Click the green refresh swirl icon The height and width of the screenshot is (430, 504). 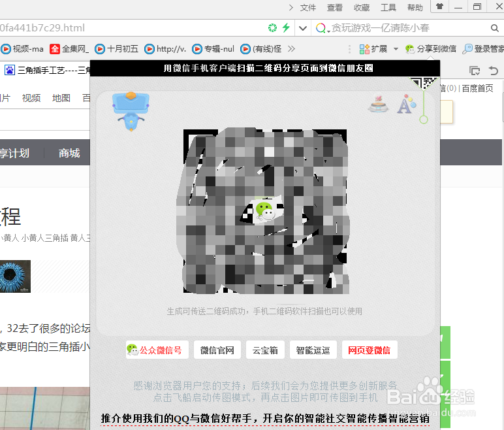[x=273, y=28]
